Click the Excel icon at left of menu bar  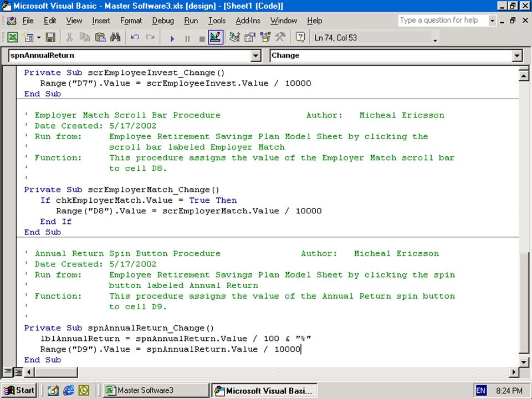tap(12, 21)
